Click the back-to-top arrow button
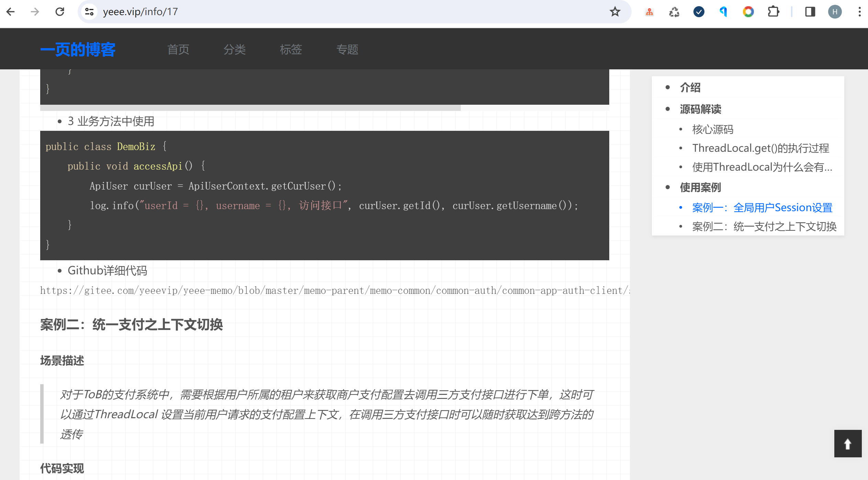 click(847, 443)
